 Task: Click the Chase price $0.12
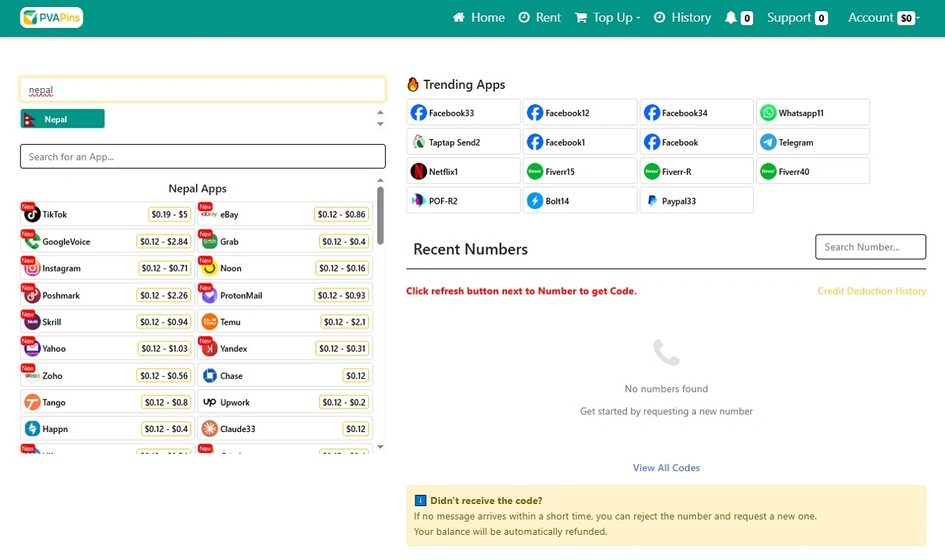click(356, 376)
